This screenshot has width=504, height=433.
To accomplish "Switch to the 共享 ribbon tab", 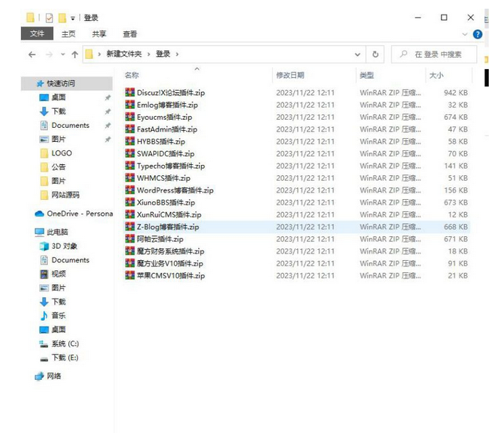I will 99,33.
